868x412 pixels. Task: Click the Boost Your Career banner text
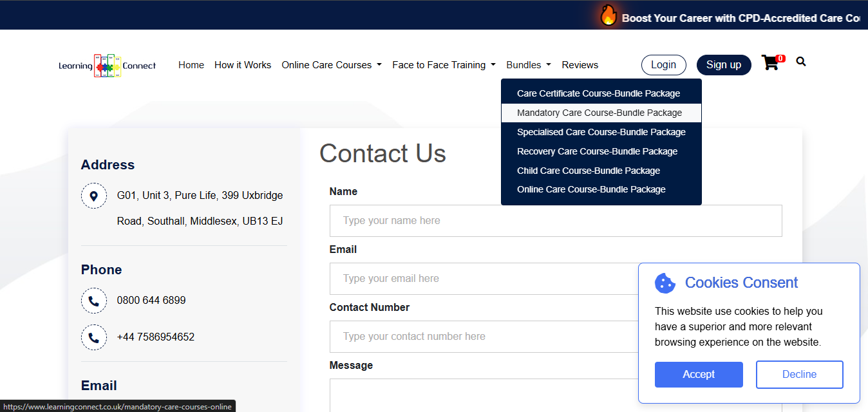coord(741,18)
